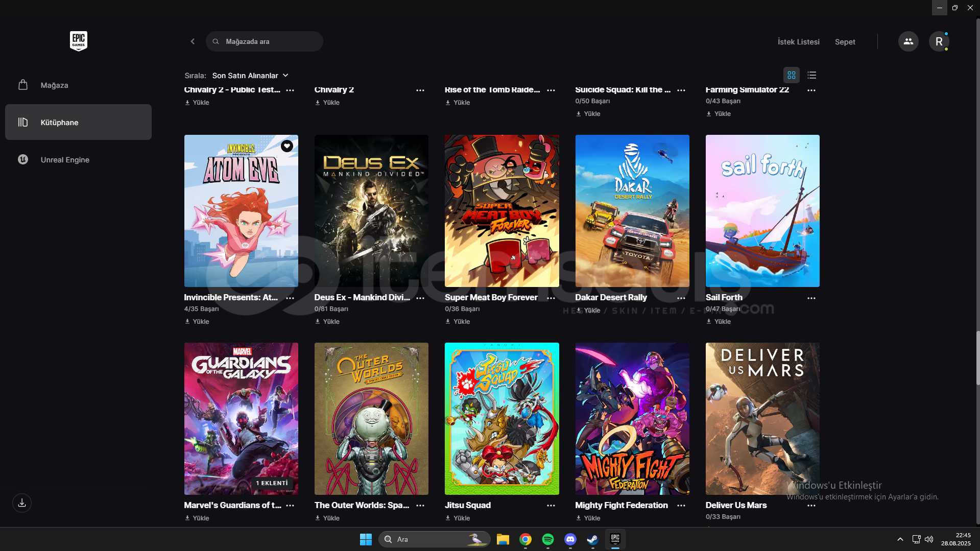Viewport: 980px width, 551px height.
Task: Select the Atom Eve cover thumbnail
Action: [241, 211]
